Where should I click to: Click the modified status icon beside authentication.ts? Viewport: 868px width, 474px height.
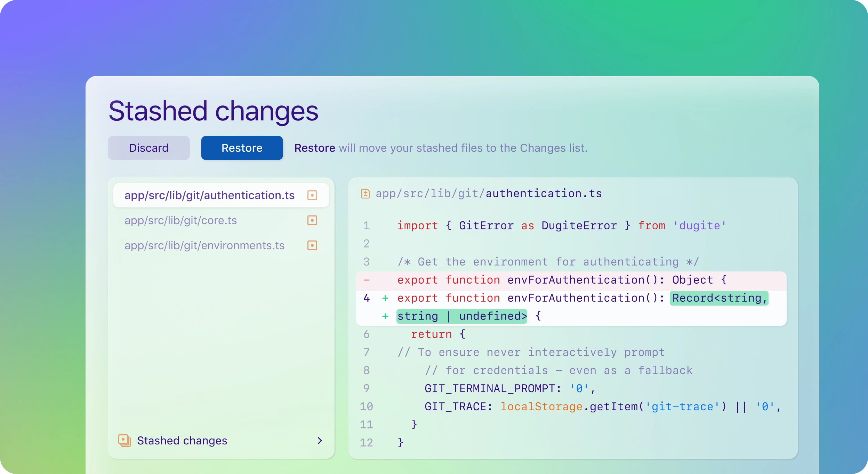(x=312, y=195)
